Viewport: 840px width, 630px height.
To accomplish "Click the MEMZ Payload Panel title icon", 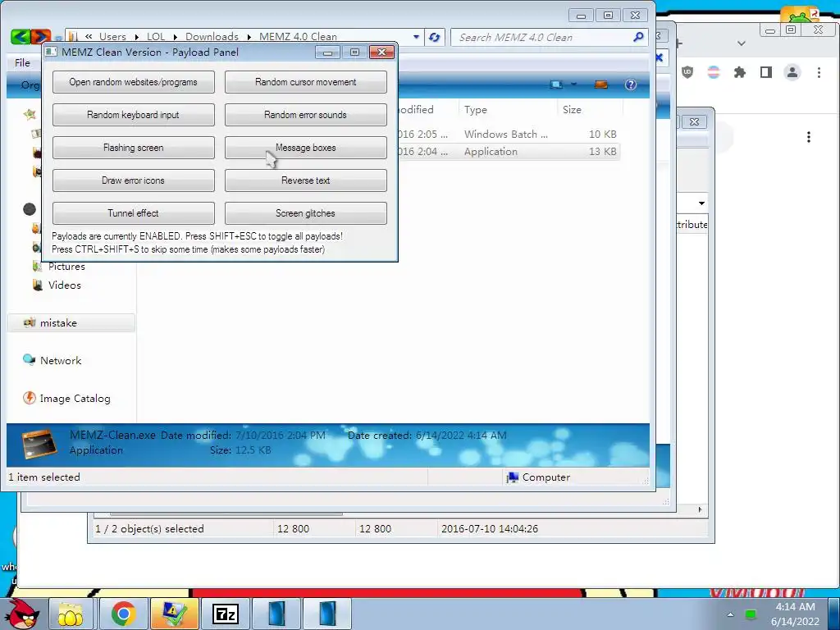I will click(x=51, y=52).
